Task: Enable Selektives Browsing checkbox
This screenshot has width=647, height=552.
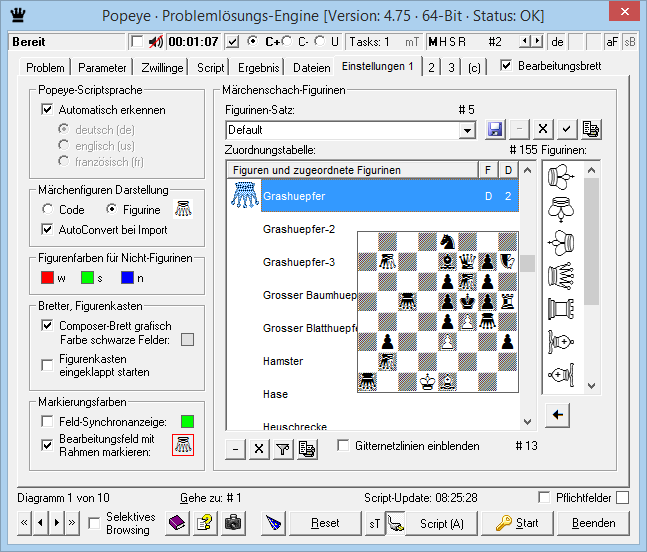Action: [x=94, y=523]
